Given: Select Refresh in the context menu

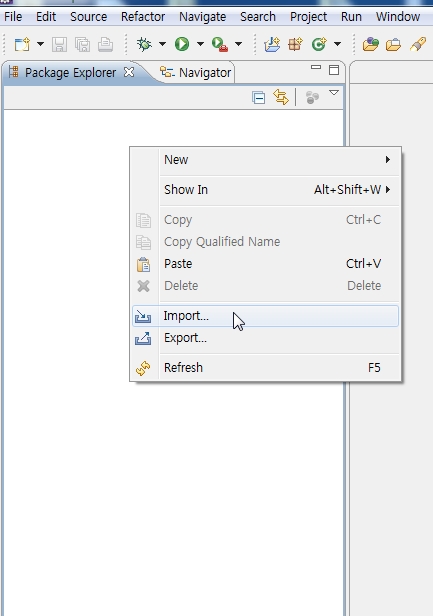Looking at the screenshot, I should pyautogui.click(x=265, y=368).
